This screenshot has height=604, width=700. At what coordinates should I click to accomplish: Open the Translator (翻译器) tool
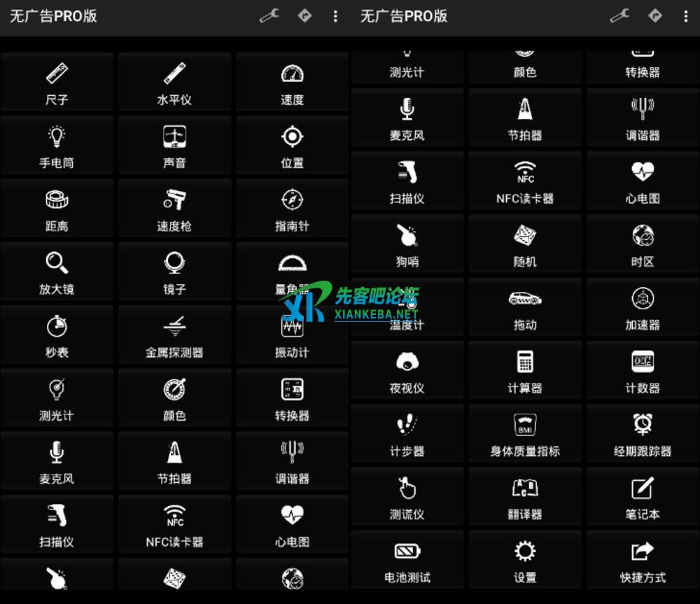tap(525, 496)
